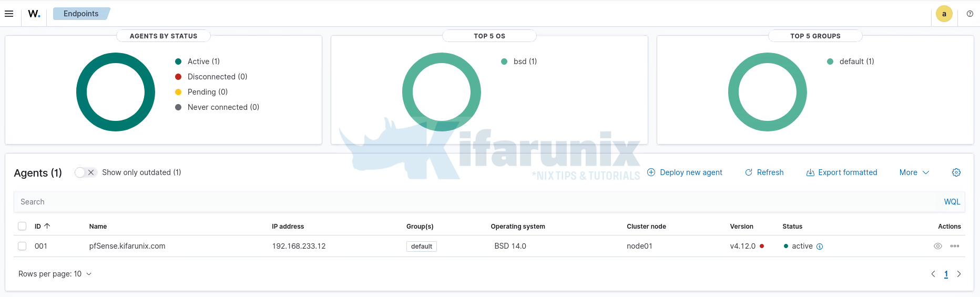
Task: Open the user avatar menu
Action: coord(944,14)
